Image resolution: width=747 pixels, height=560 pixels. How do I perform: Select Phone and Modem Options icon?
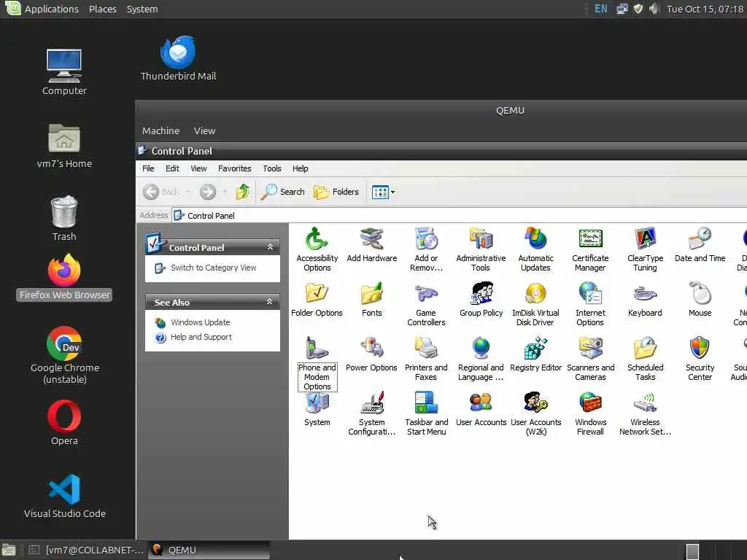317,364
